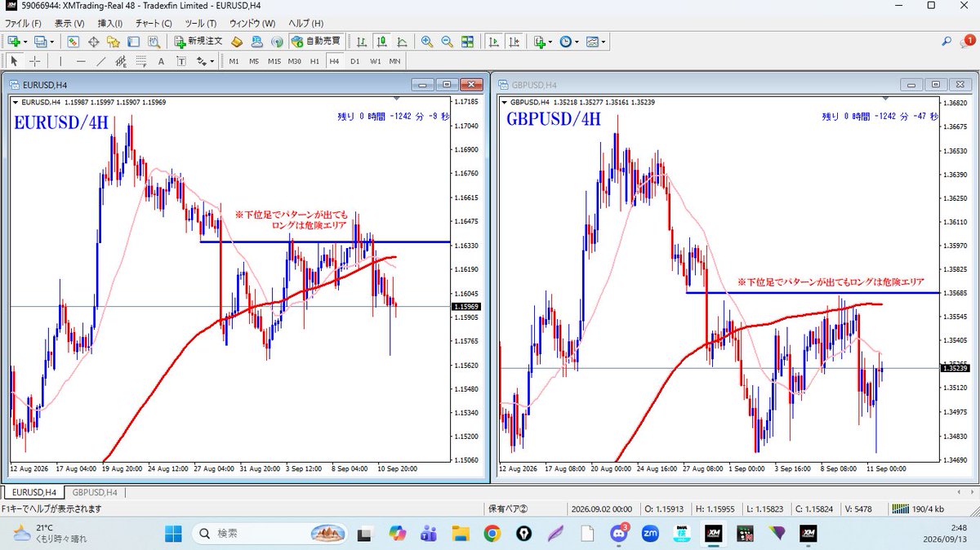
Task: Open the ウィンドウ (W) menu
Action: (252, 23)
